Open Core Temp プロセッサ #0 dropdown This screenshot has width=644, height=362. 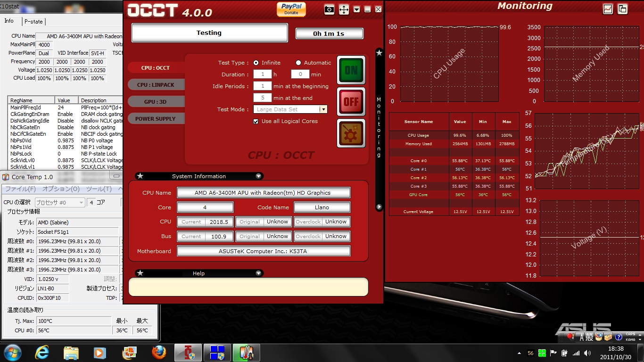[x=60, y=202]
